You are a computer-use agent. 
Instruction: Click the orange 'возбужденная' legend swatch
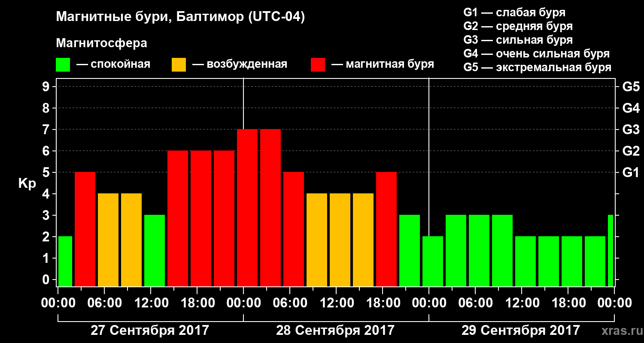tap(179, 65)
